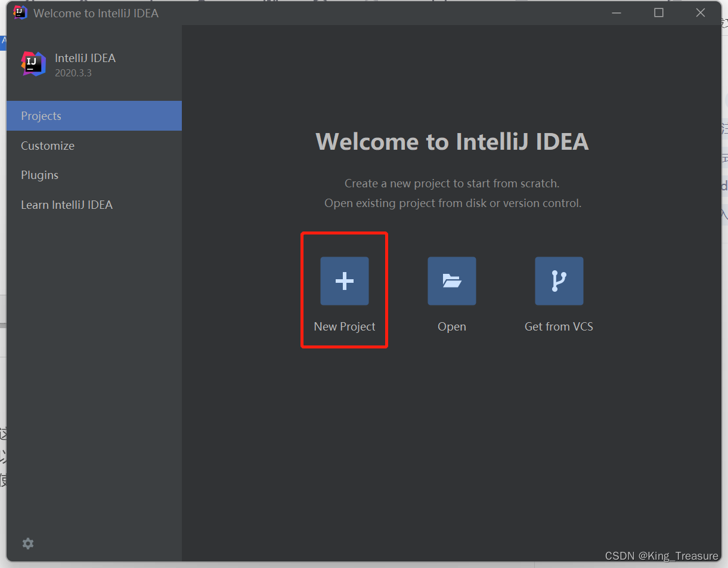Click the Welcome to IntelliJ IDEA heading
The width and height of the screenshot is (728, 568).
tap(452, 141)
